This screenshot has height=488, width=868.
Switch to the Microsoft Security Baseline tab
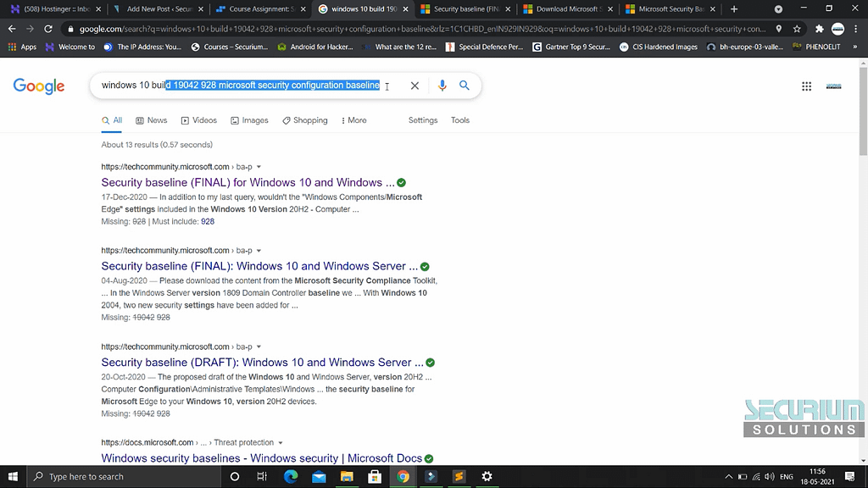click(x=670, y=8)
